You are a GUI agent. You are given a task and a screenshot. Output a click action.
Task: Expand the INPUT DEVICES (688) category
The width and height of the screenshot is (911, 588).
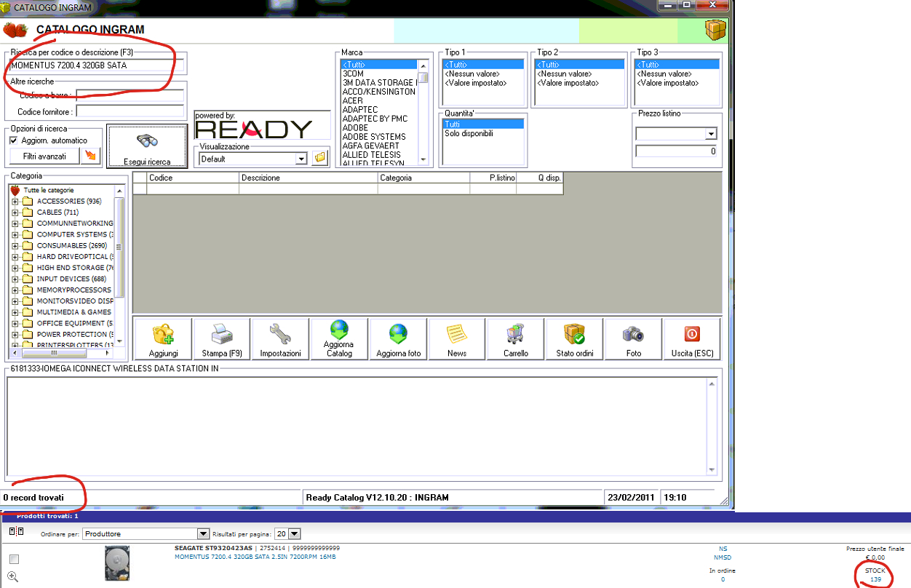point(15,279)
